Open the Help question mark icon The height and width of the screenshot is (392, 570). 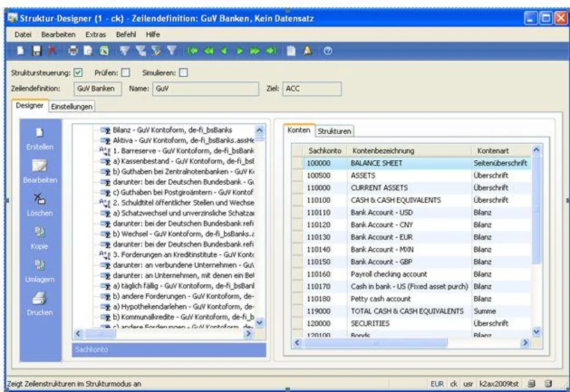[328, 51]
